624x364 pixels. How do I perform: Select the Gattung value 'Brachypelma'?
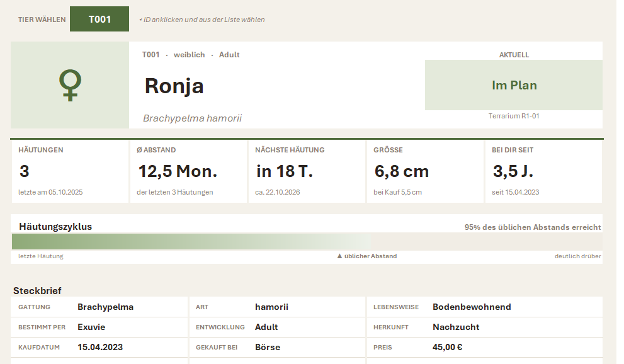(x=105, y=307)
